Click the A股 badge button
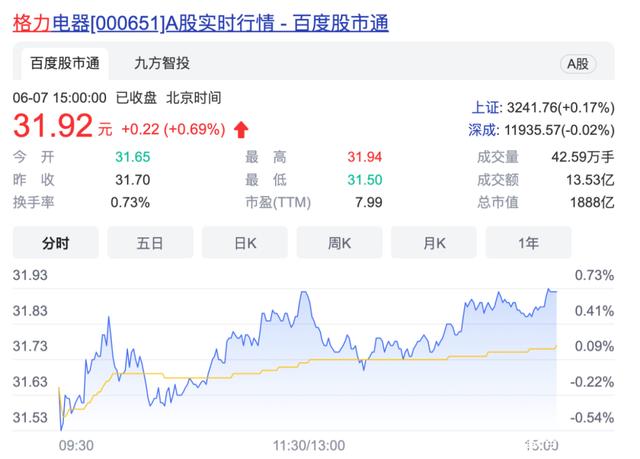 click(x=578, y=64)
